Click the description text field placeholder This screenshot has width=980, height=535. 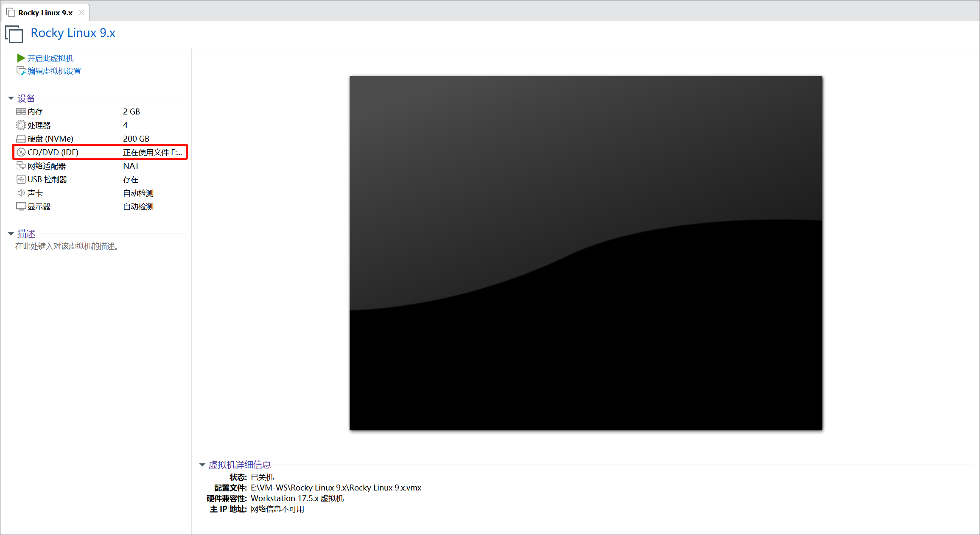(x=67, y=246)
